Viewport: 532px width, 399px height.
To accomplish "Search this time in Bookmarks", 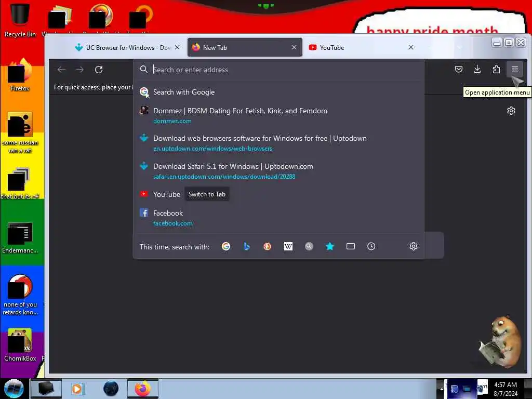I will (x=330, y=246).
